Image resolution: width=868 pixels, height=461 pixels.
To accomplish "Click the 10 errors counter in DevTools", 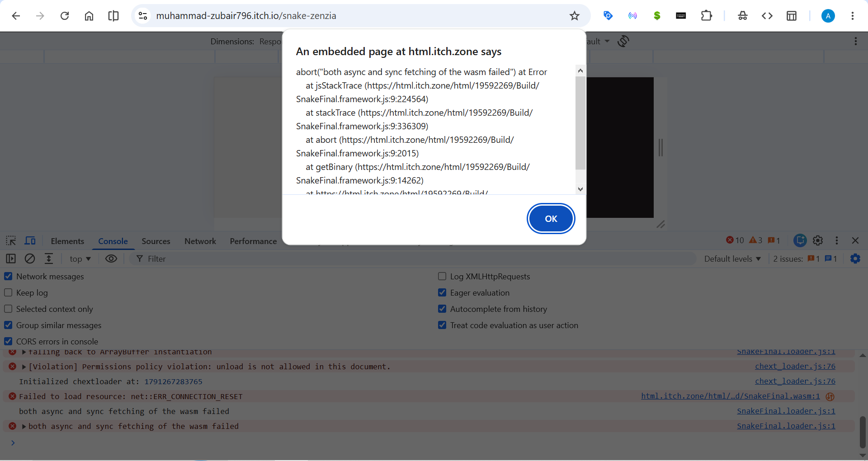I will tap(735, 240).
